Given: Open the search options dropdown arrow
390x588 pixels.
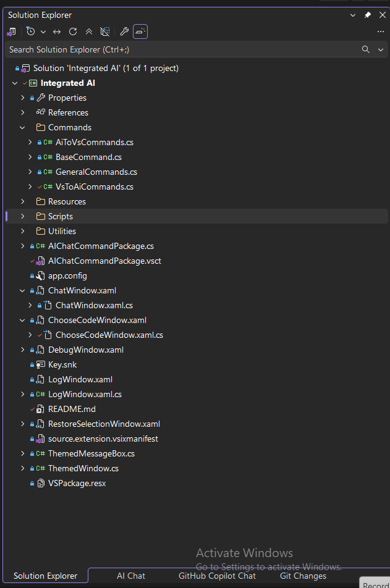Looking at the screenshot, I should point(381,49).
